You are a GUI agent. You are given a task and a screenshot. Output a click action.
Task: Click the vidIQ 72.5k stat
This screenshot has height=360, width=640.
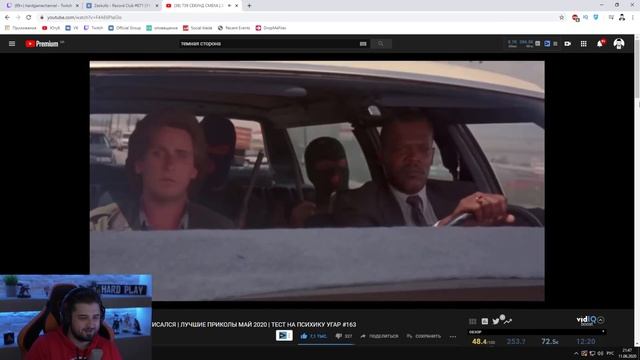tap(550, 341)
